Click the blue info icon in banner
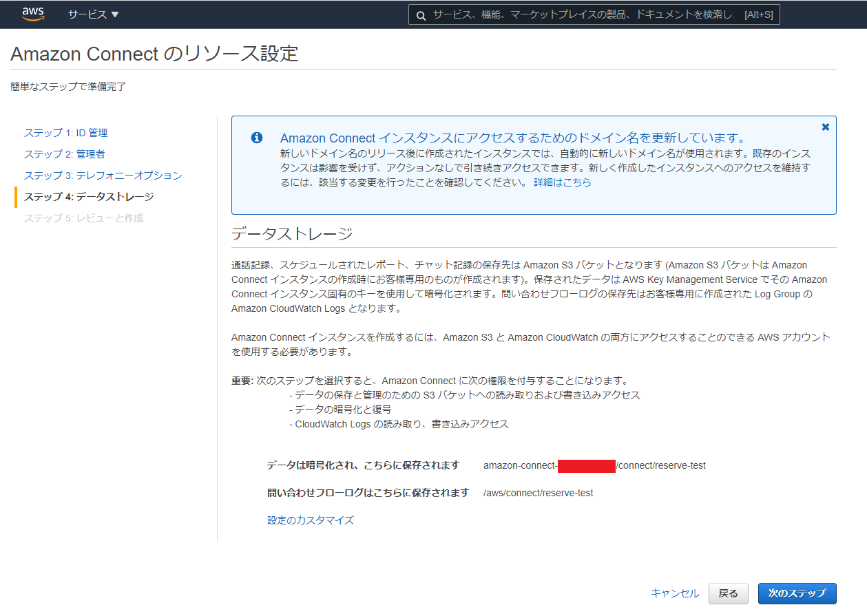Screen dimensions: 867x616 pos(257,138)
